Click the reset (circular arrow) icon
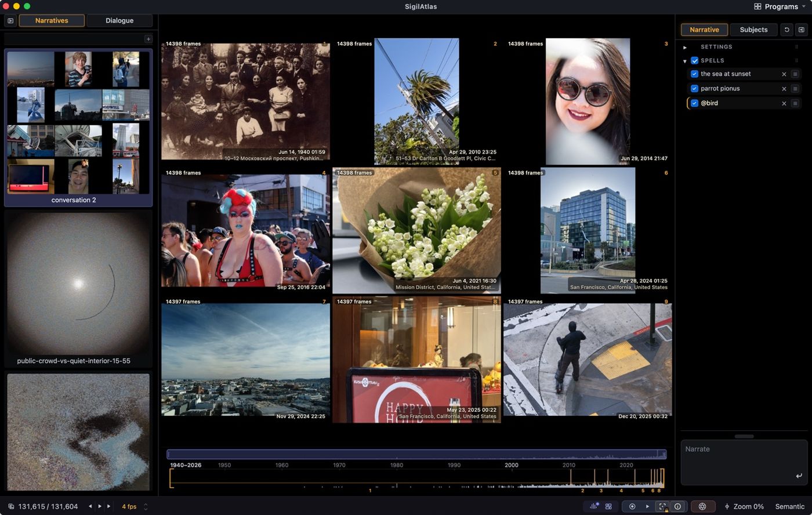Screen dimensions: 812x515 click(787, 30)
